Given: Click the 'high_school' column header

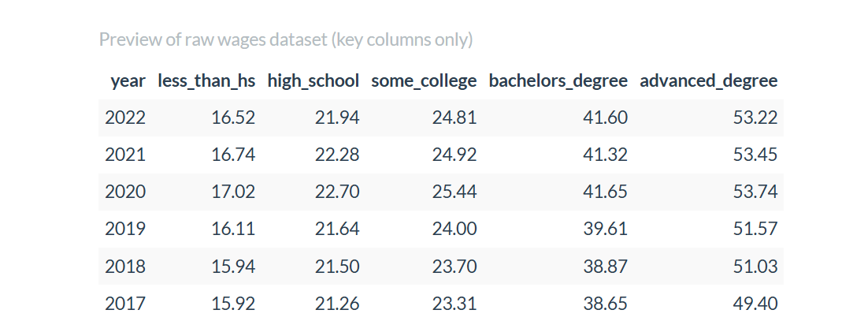Looking at the screenshot, I should click(313, 80).
